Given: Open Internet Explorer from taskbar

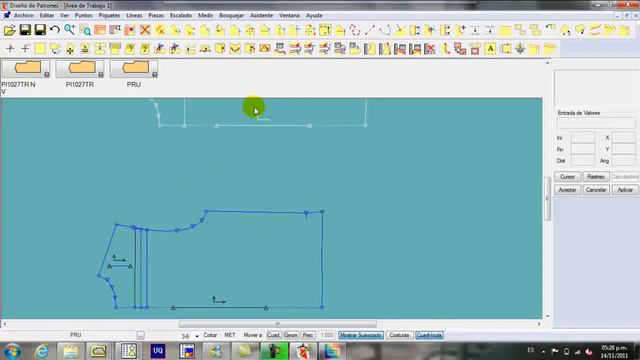Looking at the screenshot, I should click(x=42, y=351).
